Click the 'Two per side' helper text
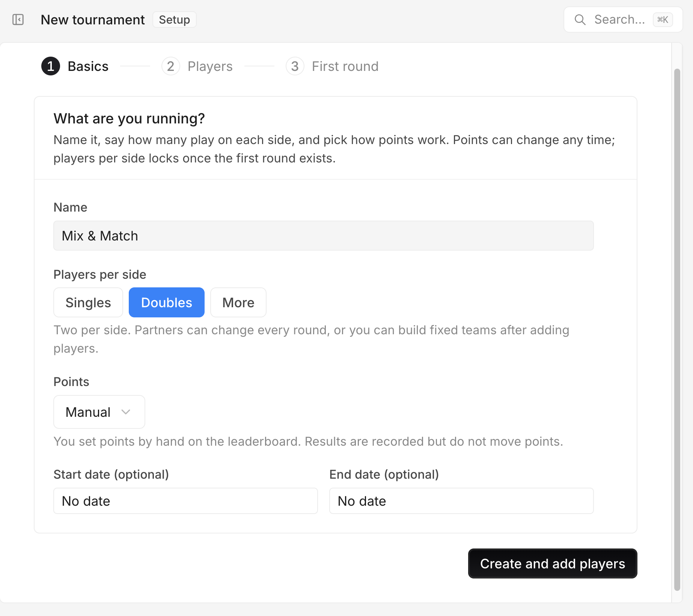 [312, 339]
